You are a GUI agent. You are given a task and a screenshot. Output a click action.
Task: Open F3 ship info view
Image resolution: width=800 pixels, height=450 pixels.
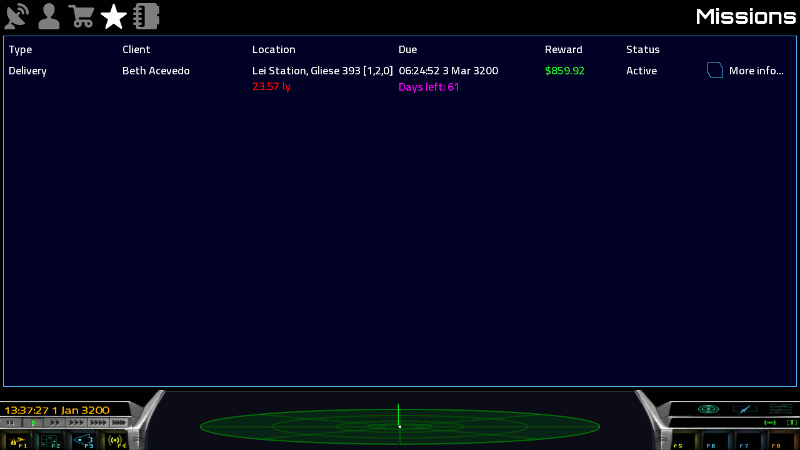tap(83, 441)
